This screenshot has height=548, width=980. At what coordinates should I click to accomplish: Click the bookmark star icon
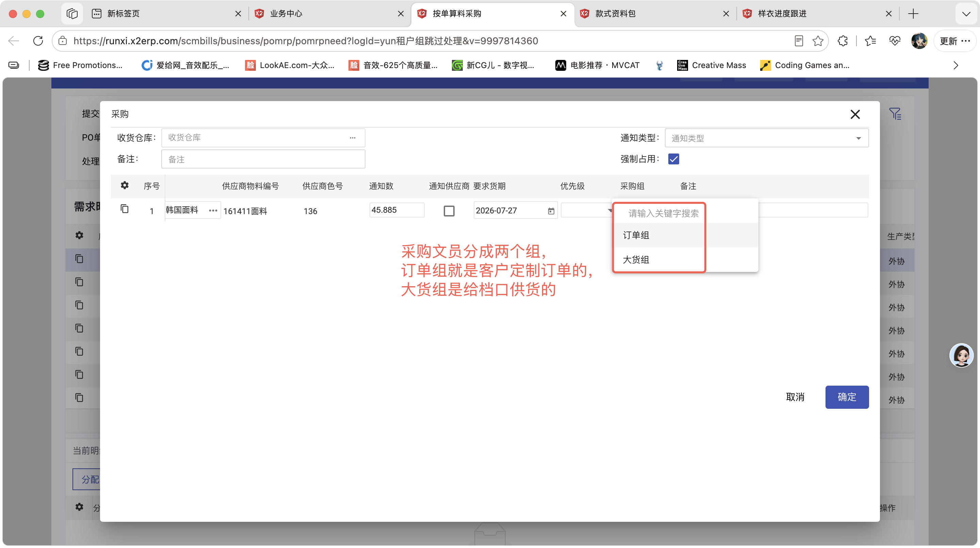(x=818, y=41)
